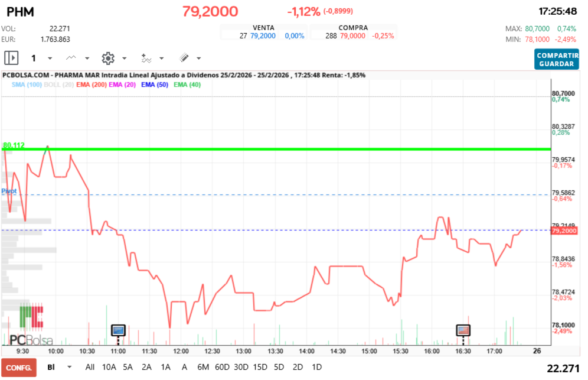This screenshot has height=380, width=588.
Task: Select the drawing pencil tool icon
Action: (185, 57)
